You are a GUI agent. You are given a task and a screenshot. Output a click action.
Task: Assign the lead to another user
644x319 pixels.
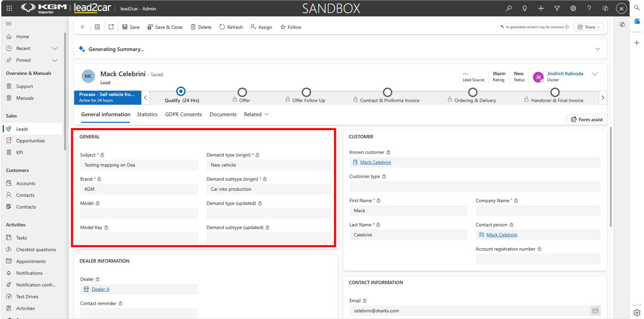261,27
